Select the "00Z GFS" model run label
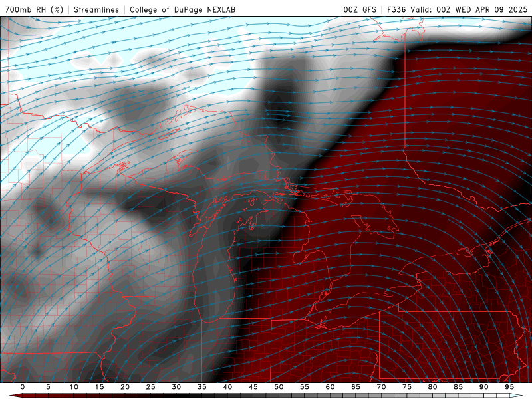This screenshot has height=399, width=532. (360, 9)
